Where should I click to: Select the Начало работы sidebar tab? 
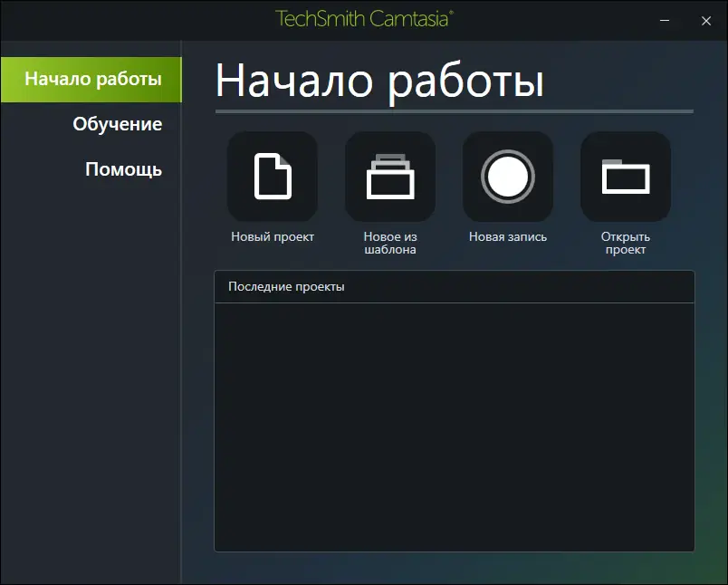click(91, 80)
